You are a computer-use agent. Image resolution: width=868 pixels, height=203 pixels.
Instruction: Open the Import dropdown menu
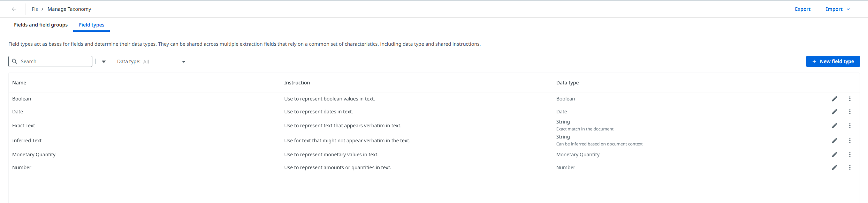[x=837, y=9]
